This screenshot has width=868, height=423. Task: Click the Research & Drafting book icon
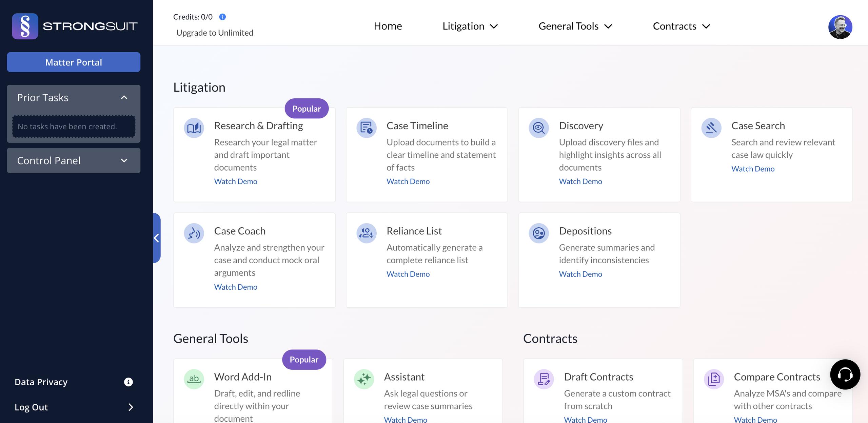[194, 128]
